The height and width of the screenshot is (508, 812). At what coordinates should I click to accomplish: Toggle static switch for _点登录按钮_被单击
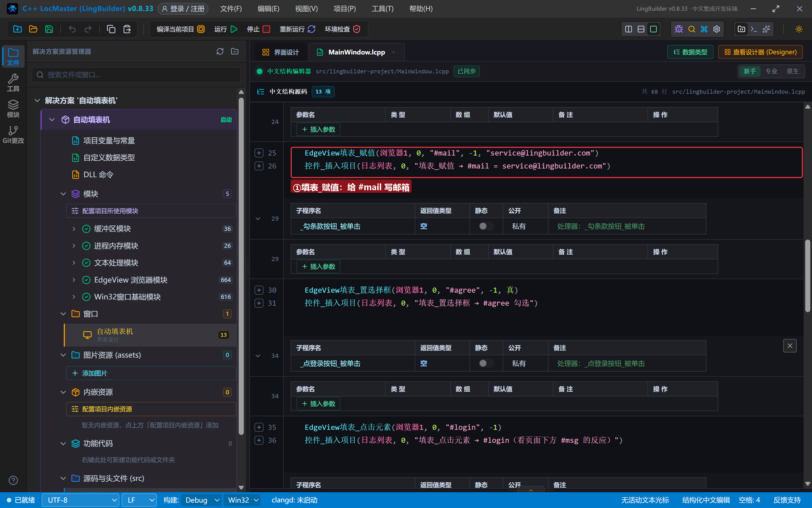(486, 363)
